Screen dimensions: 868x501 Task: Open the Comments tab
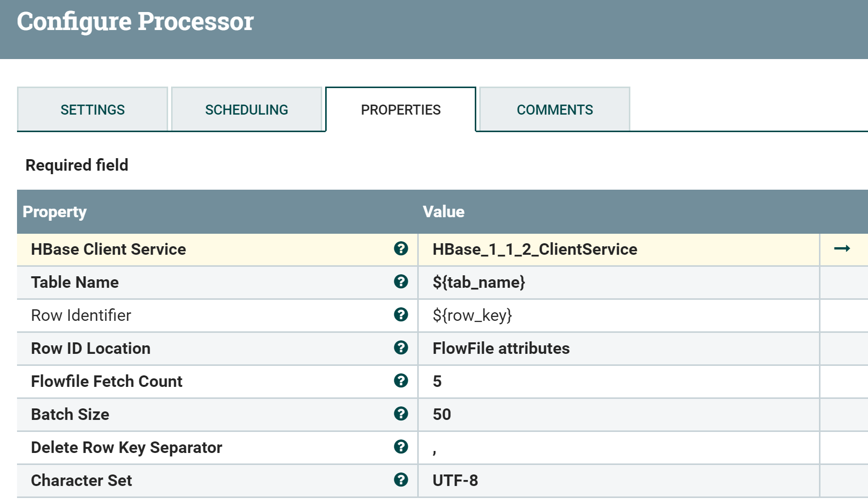pos(555,110)
